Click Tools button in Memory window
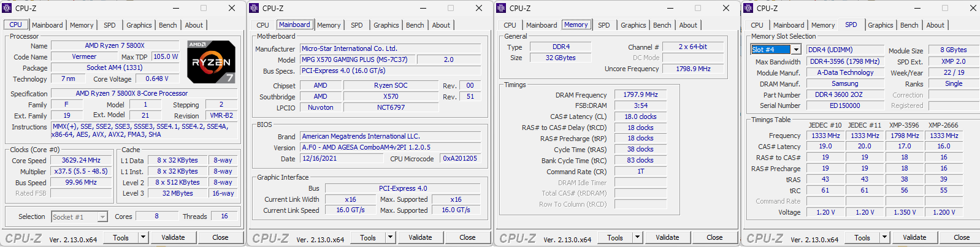The width and height of the screenshot is (980, 249). coord(615,237)
